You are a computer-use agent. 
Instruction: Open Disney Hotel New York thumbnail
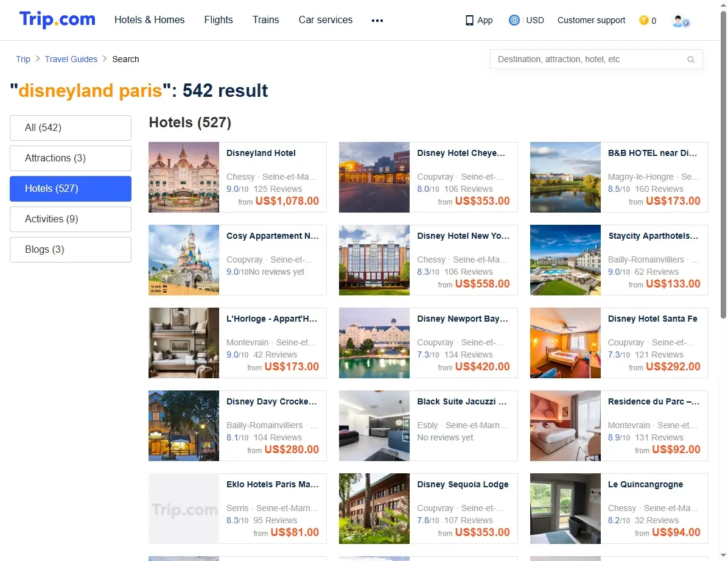click(x=374, y=260)
